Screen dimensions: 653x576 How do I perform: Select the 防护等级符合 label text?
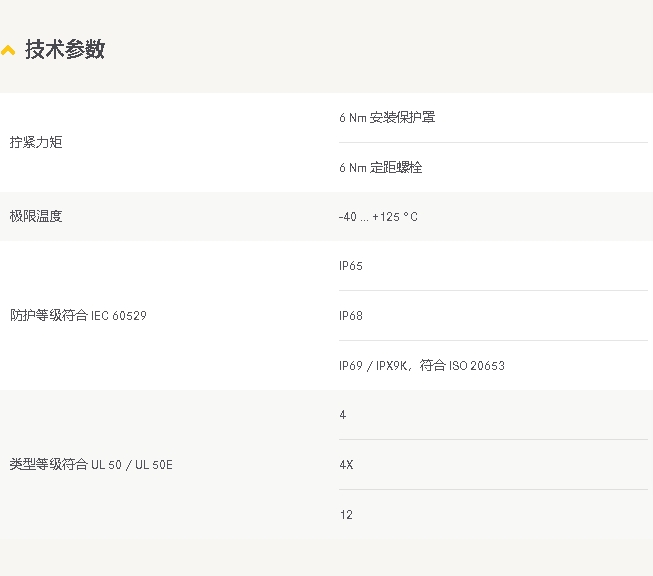49,315
